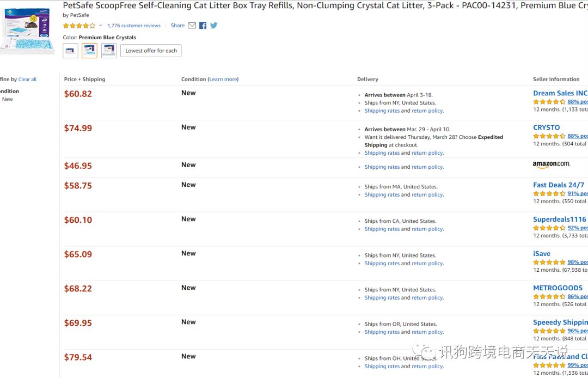This screenshot has height=378, width=588.
Task: Click Delivery column header
Action: (367, 80)
